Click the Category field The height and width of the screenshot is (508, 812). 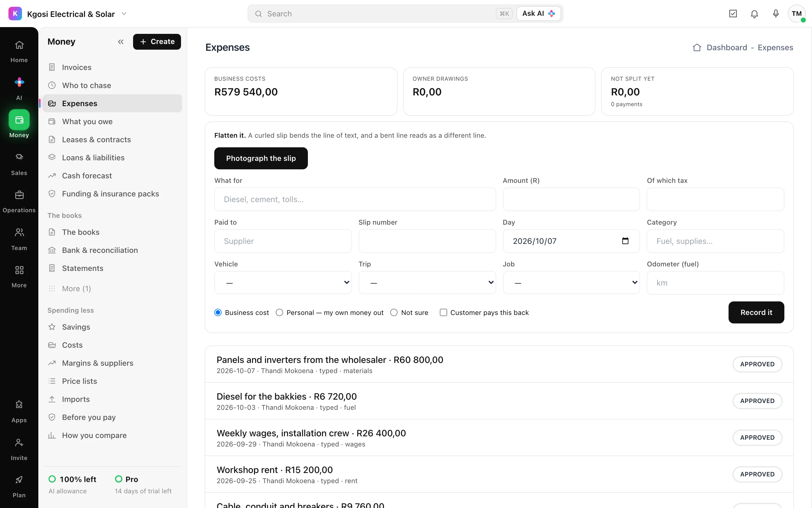click(715, 241)
